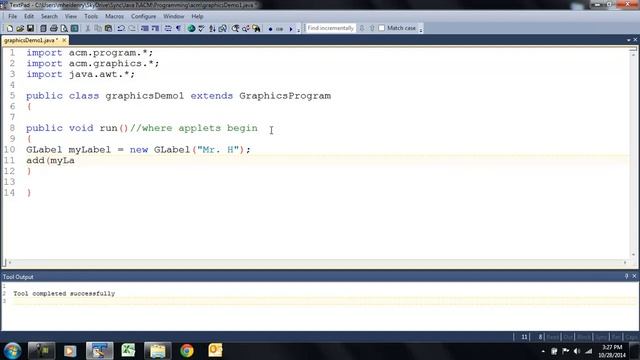Expand the find toolbar options arrow
Viewport: 640px width, 360px height.
click(421, 29)
